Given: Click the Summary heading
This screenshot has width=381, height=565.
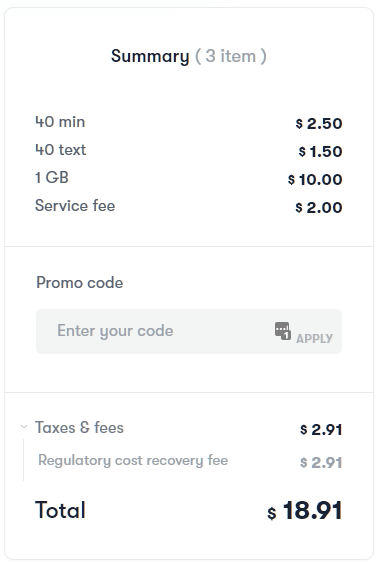Looking at the screenshot, I should [150, 56].
